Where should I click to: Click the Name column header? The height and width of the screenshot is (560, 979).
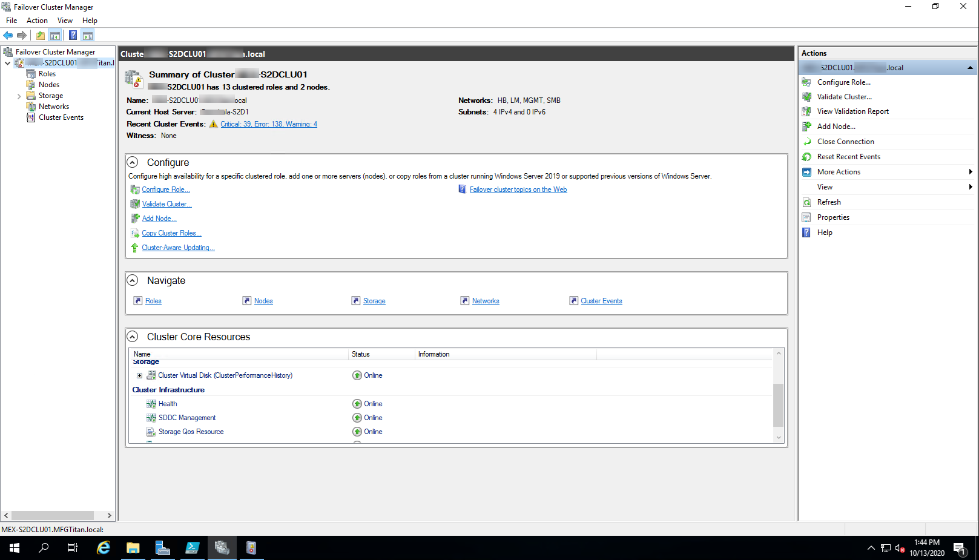pyautogui.click(x=239, y=354)
